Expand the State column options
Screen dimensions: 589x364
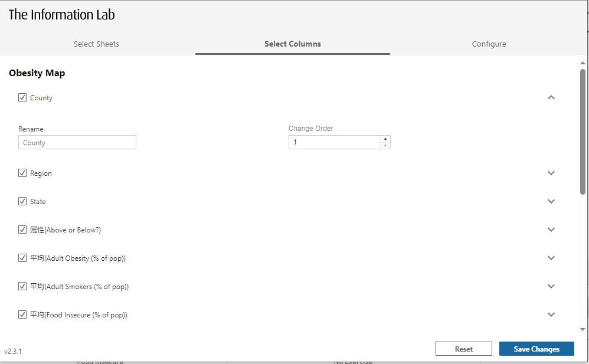[x=551, y=201]
